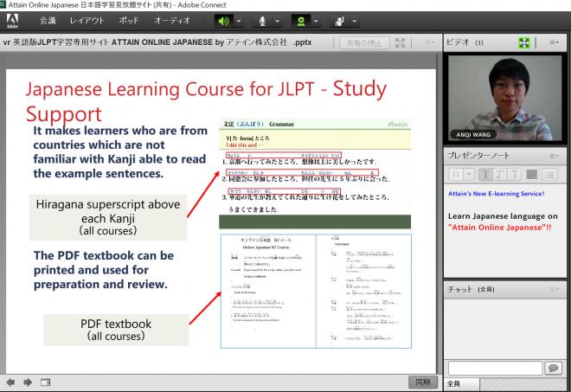Click the green video layout icon
The width and height of the screenshot is (571, 392).
coord(523,42)
